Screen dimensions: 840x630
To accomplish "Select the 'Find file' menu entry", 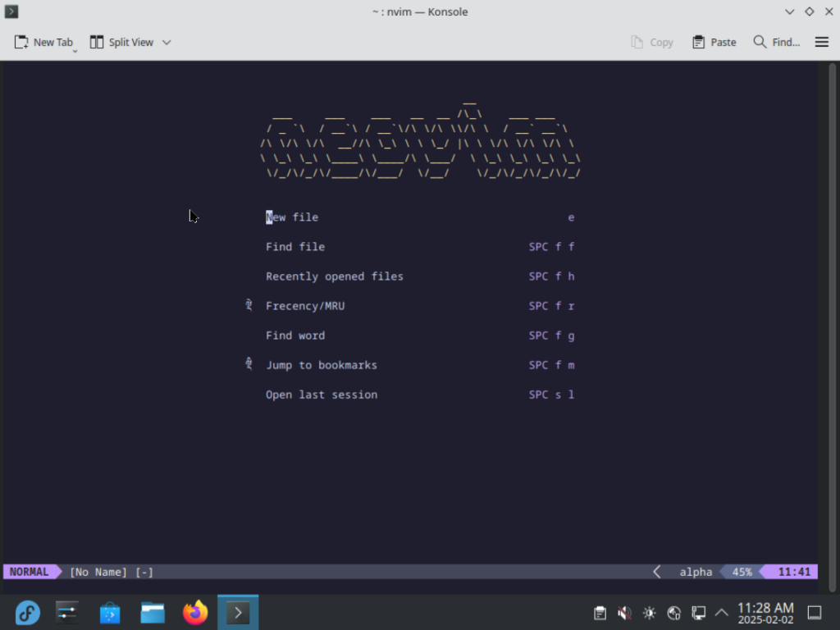I will pyautogui.click(x=295, y=247).
